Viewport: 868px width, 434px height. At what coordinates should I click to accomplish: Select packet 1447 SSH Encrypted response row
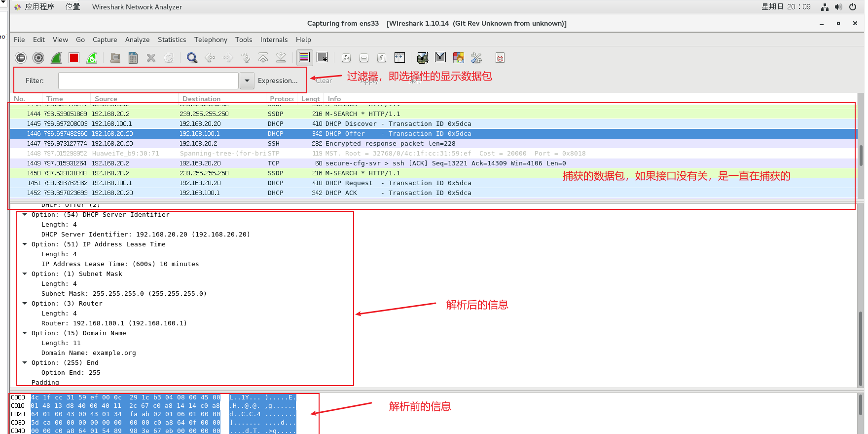pos(434,144)
